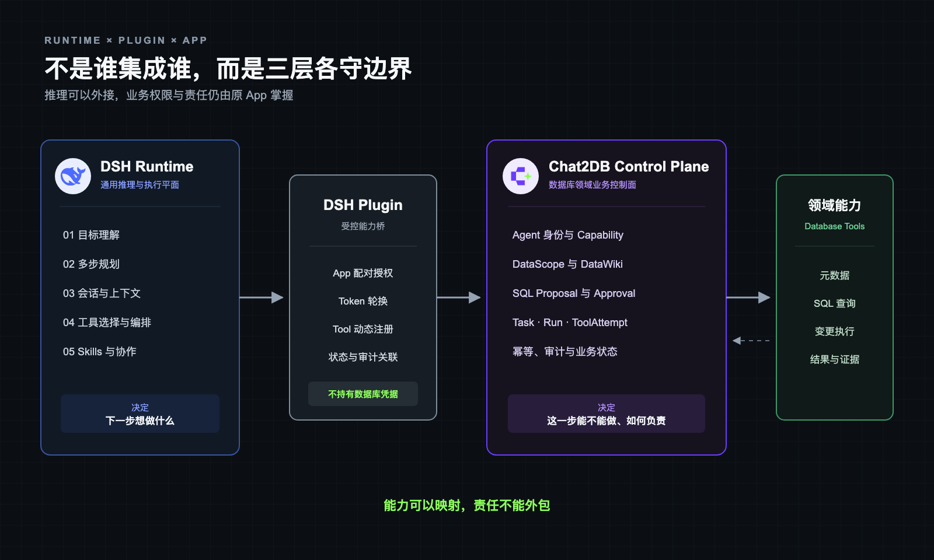The width and height of the screenshot is (934, 560).
Task: Select the '02 多步规划' item
Action: (x=91, y=264)
